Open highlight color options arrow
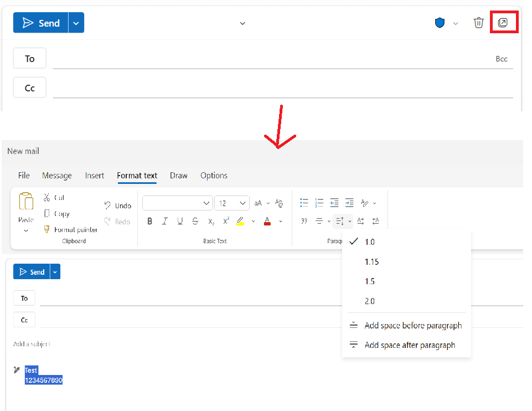Viewport: 532px width, 411px height. (253, 221)
